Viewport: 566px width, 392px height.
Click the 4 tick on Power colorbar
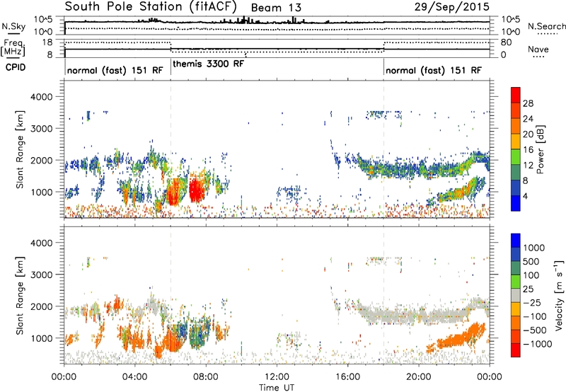pyautogui.click(x=526, y=197)
